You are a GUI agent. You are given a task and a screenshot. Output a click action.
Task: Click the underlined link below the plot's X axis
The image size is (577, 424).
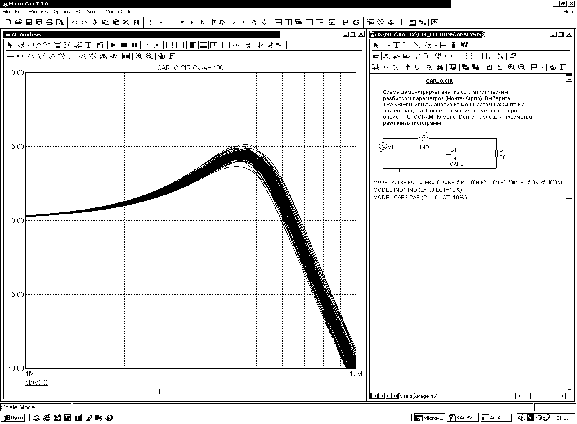pos(36,382)
